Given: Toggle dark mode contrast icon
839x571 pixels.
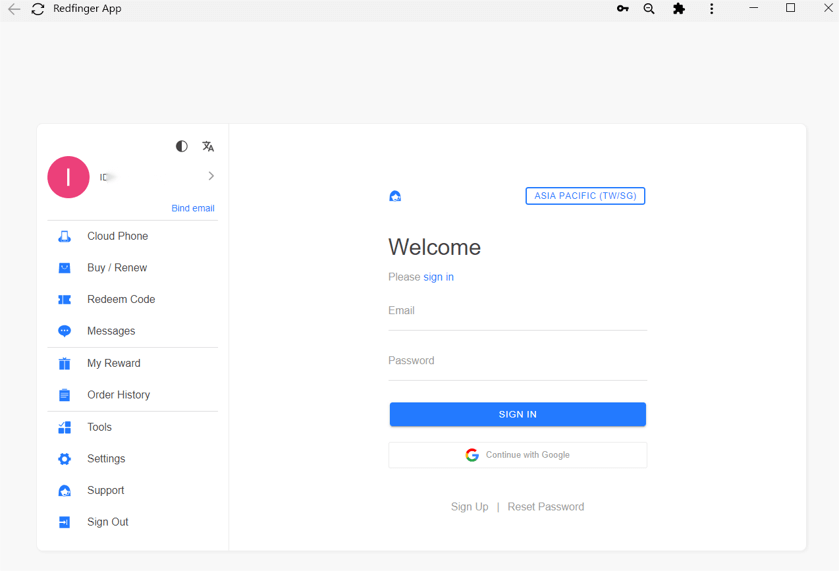Looking at the screenshot, I should [x=182, y=146].
